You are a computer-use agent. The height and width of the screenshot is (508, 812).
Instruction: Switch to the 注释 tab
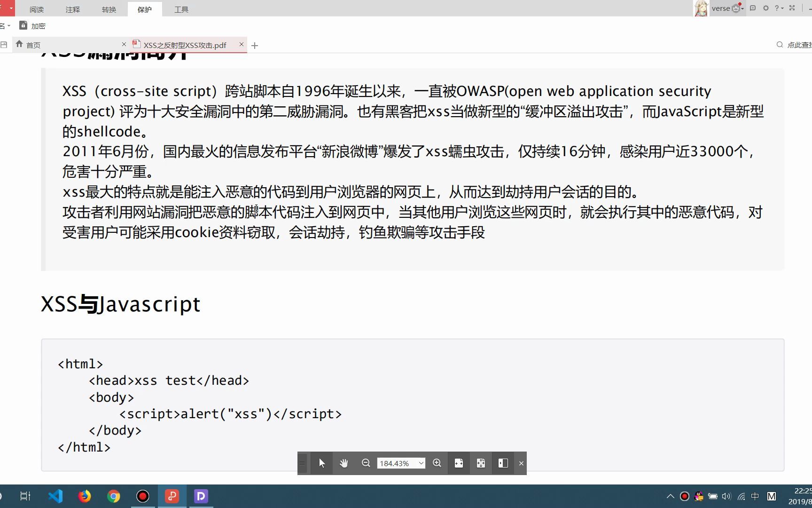(73, 9)
